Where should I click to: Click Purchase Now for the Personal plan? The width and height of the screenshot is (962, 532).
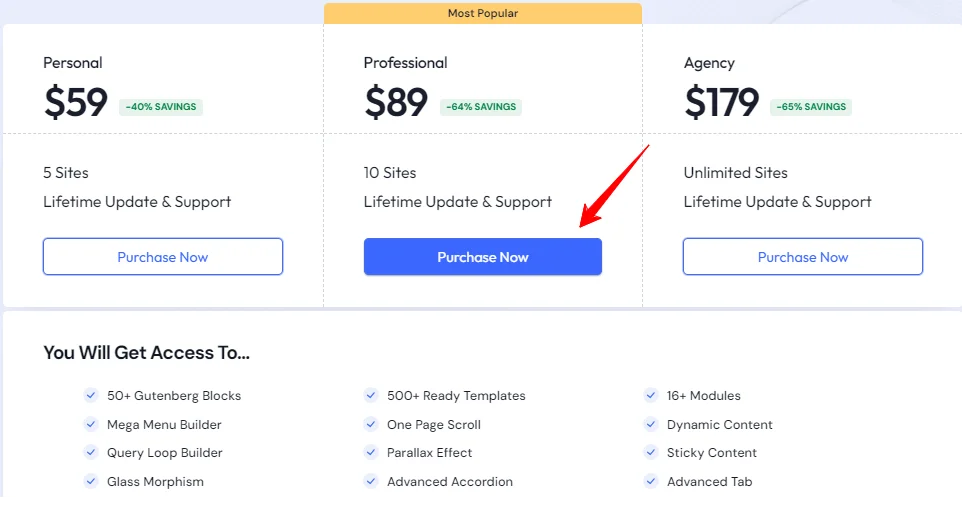click(163, 257)
